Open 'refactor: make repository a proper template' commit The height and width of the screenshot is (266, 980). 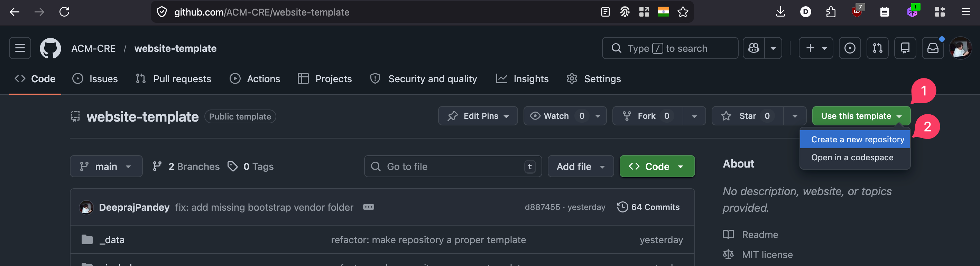click(428, 240)
